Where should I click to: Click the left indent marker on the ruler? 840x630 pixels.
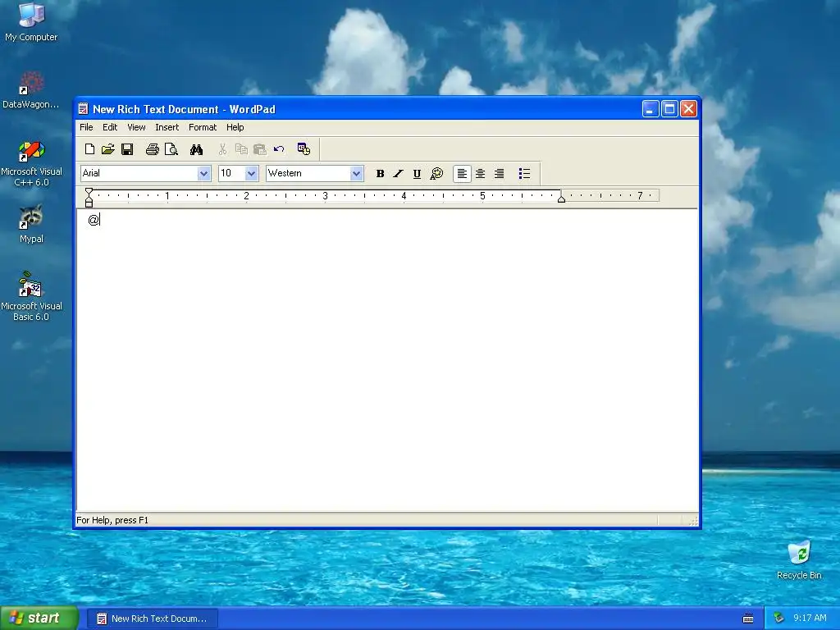point(89,198)
